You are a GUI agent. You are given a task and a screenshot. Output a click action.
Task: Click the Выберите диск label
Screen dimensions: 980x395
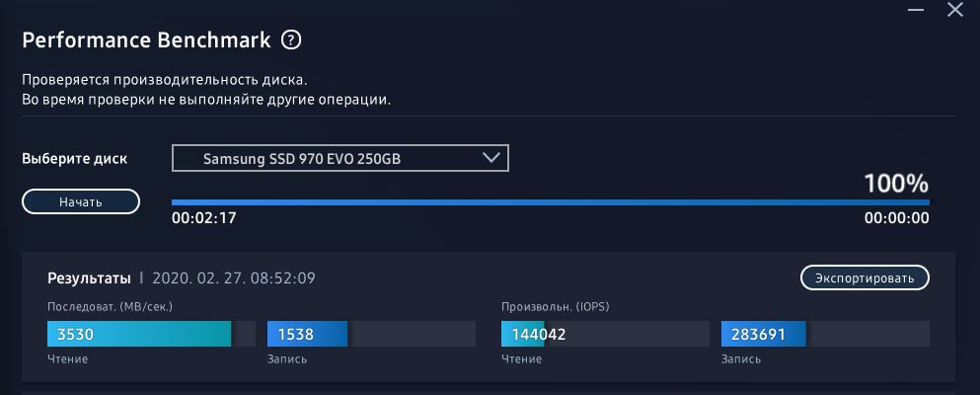pos(75,158)
